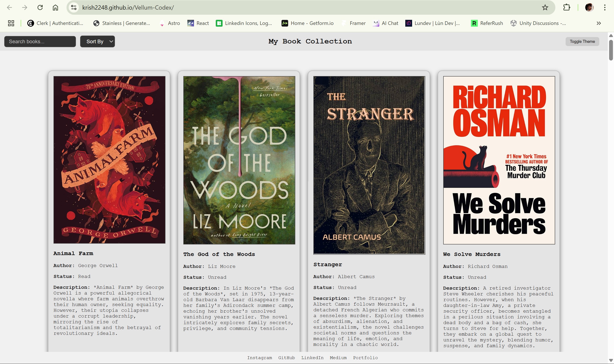Open the ReferRush bookmark
Image resolution: width=614 pixels, height=364 pixels.
(487, 23)
